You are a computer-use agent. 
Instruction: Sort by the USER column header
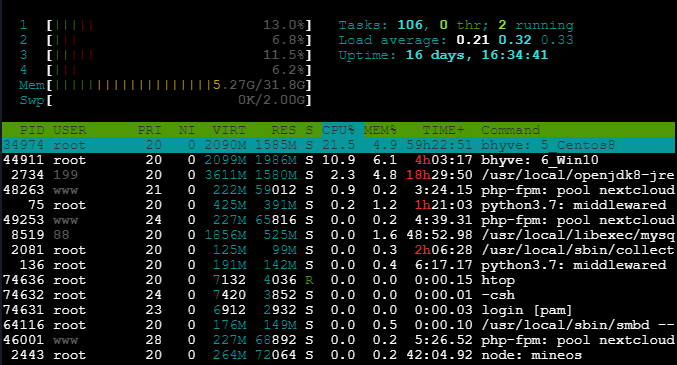click(x=70, y=130)
